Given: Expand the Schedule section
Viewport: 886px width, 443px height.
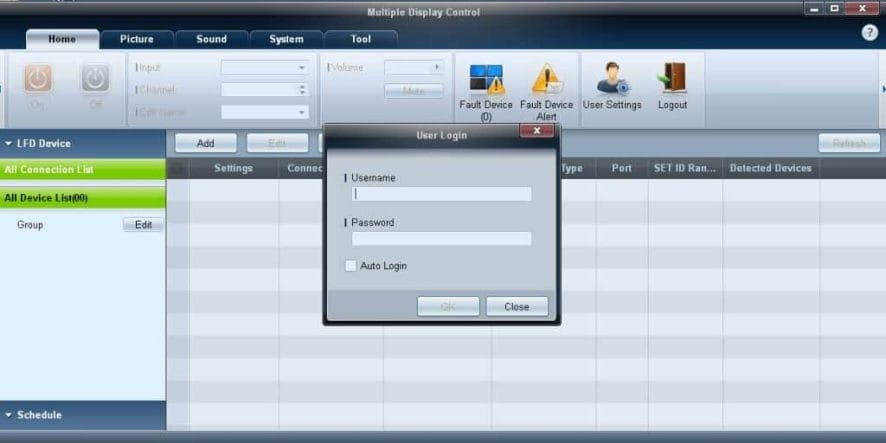Looking at the screenshot, I should (x=8, y=415).
